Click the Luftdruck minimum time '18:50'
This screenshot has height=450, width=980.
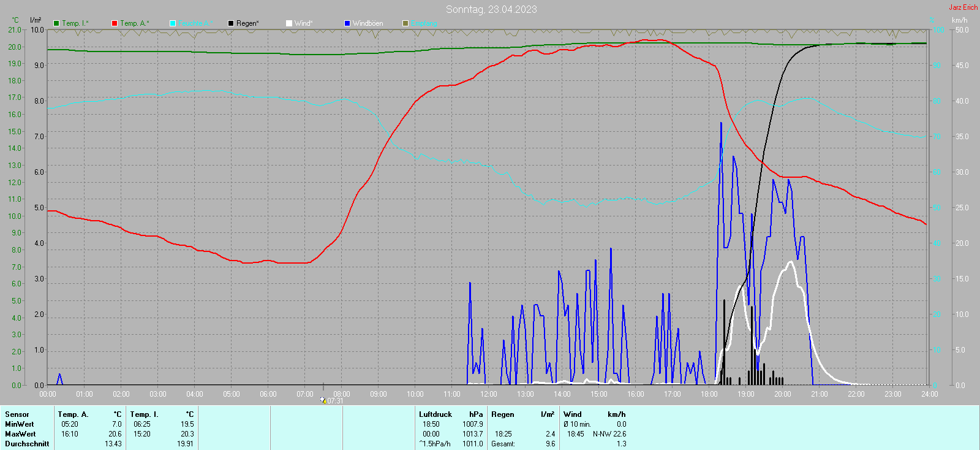coord(431,424)
